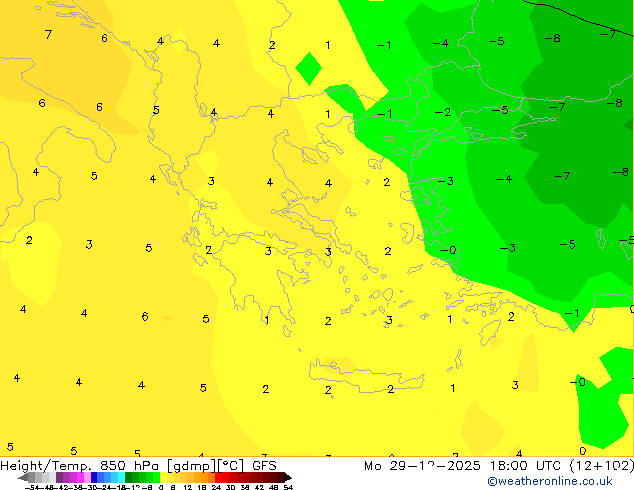Click the temperature value '-2' on the map
634x490 pixels.
(x=443, y=112)
